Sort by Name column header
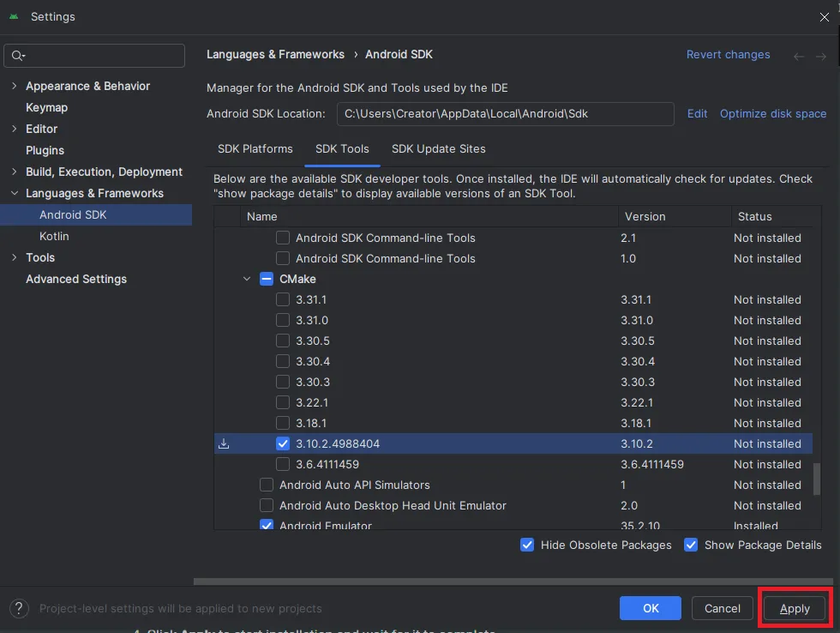The width and height of the screenshot is (840, 633). pyautogui.click(x=429, y=216)
